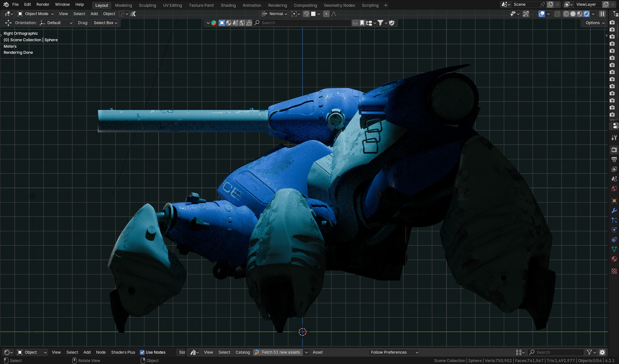This screenshot has width=619, height=364.
Task: Click the bottom right Search field
Action: tap(556, 352)
